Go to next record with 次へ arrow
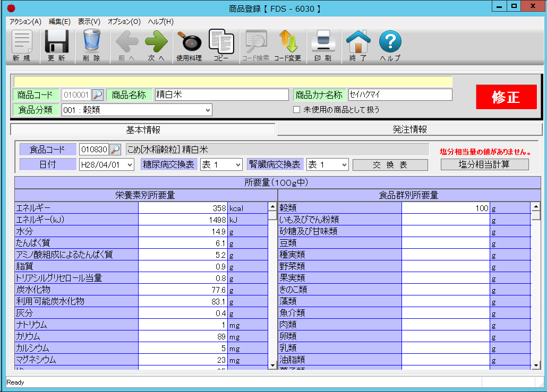This screenshot has height=392, width=547. (156, 46)
